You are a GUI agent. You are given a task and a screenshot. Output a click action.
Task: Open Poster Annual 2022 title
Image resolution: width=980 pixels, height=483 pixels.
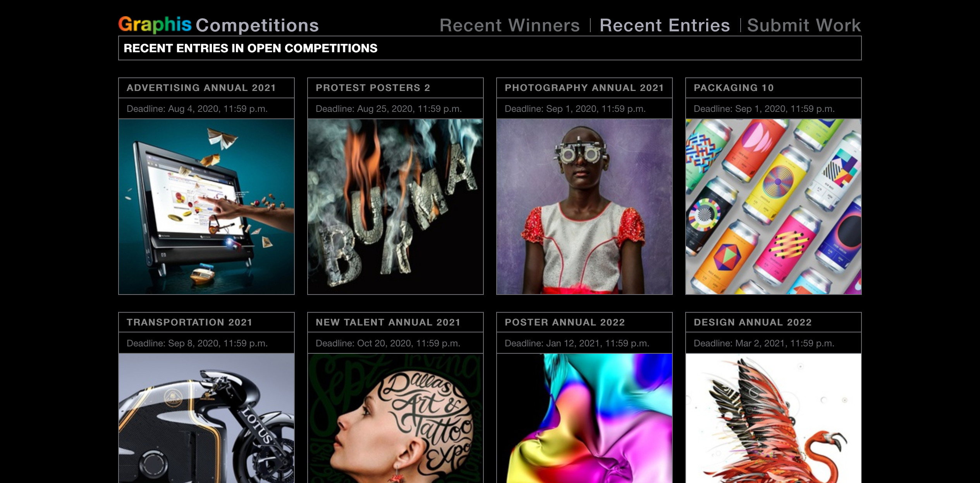565,322
